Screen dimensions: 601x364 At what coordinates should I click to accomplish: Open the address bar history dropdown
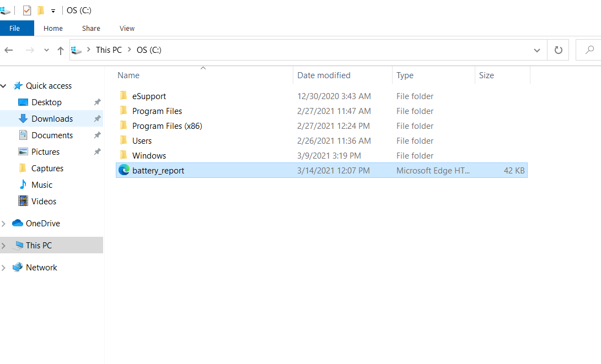(x=537, y=50)
